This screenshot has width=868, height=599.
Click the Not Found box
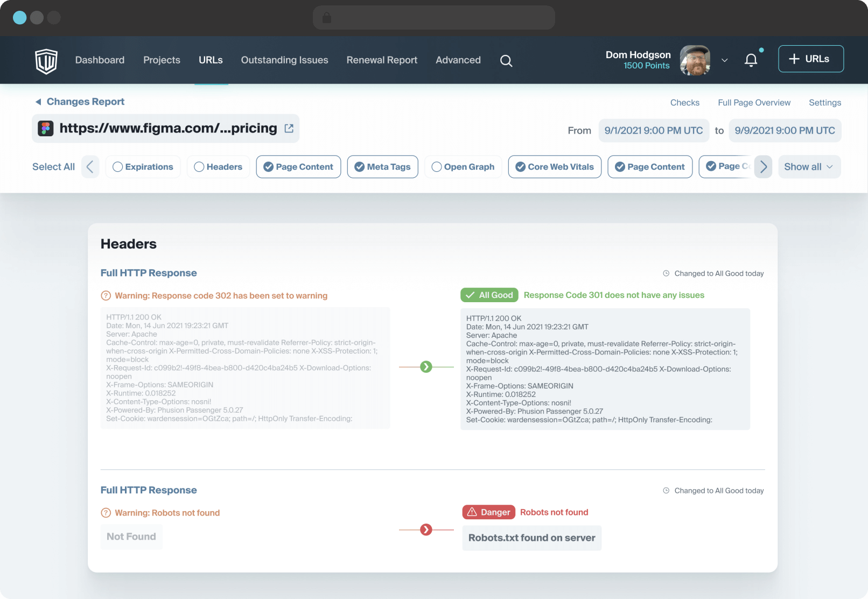tap(131, 537)
